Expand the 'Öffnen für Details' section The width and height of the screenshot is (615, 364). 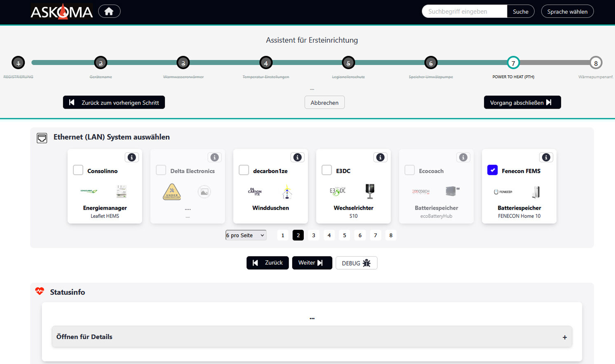[312, 337]
